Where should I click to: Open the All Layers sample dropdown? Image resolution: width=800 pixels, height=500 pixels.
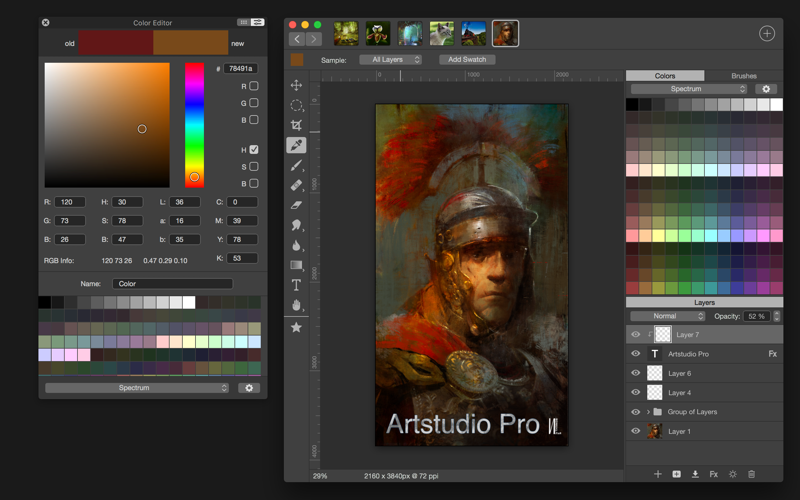tap(390, 60)
